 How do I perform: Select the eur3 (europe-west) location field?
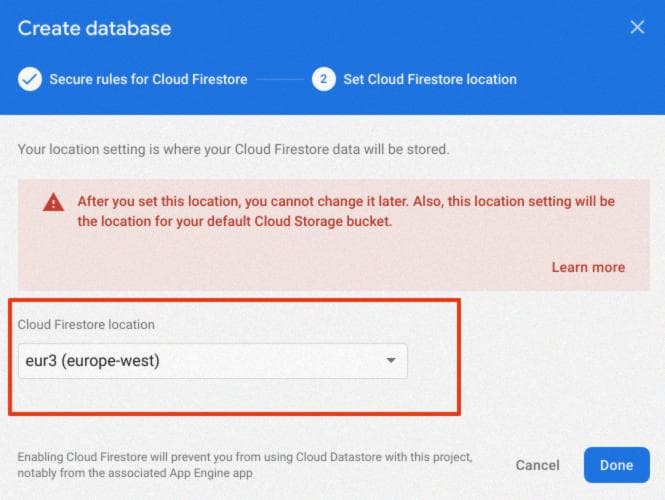212,361
